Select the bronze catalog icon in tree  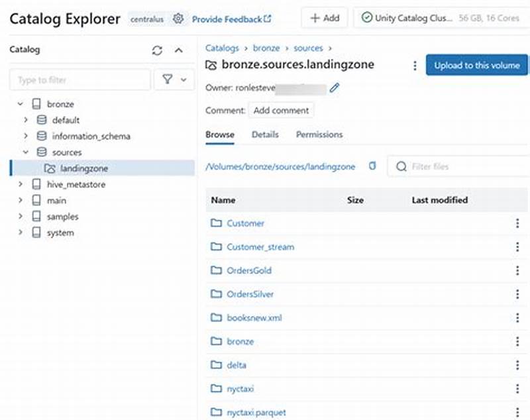click(36, 104)
